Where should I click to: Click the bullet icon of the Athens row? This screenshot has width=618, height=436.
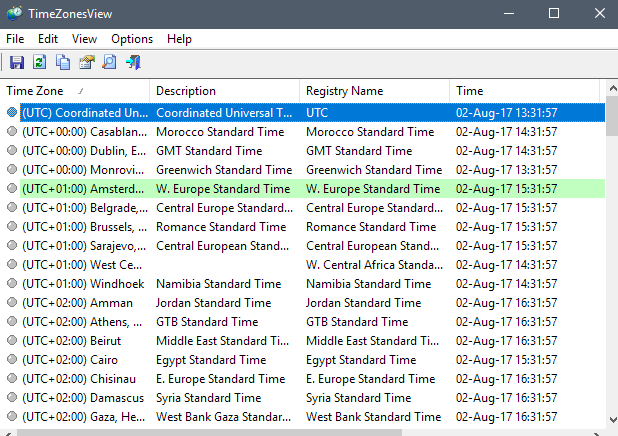[12, 321]
